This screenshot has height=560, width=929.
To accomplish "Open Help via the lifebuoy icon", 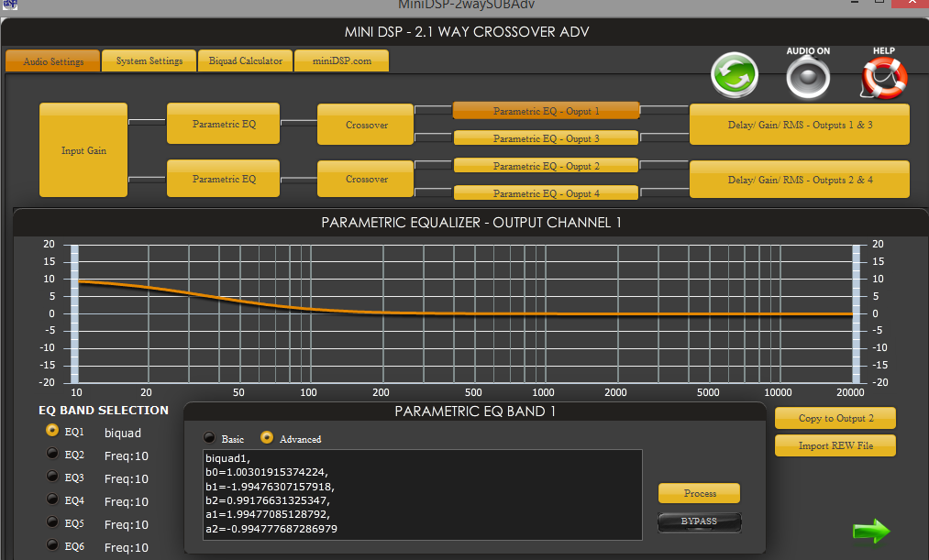I will [x=883, y=78].
